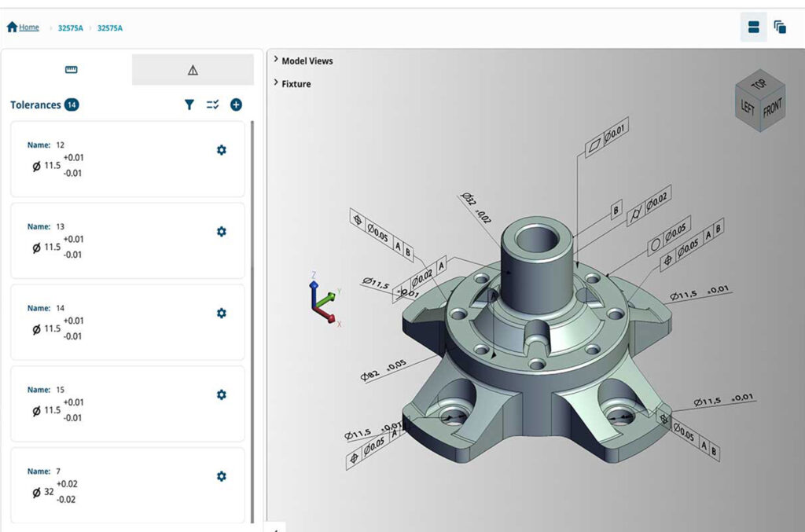
Task: Expand the Model Views section
Action: coord(307,61)
